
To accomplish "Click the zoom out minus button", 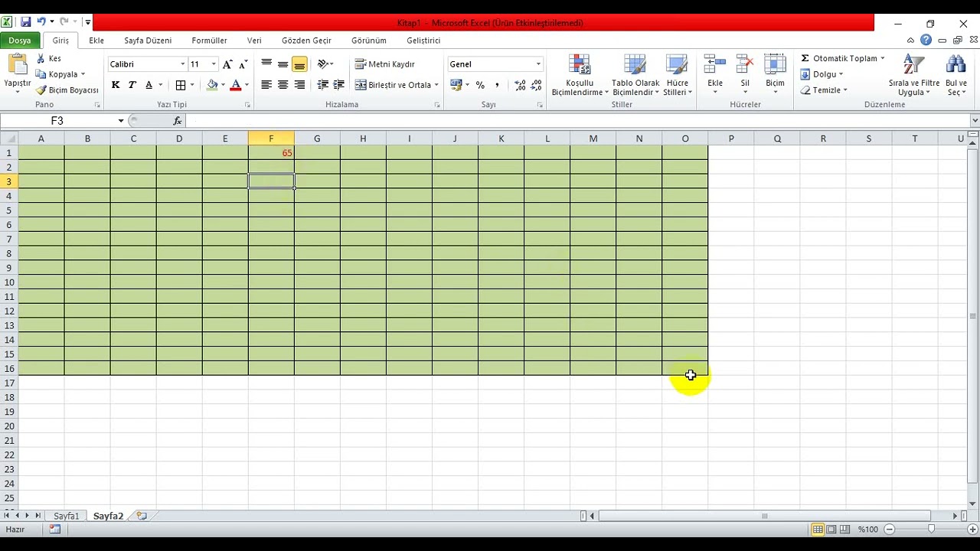I will click(x=890, y=529).
